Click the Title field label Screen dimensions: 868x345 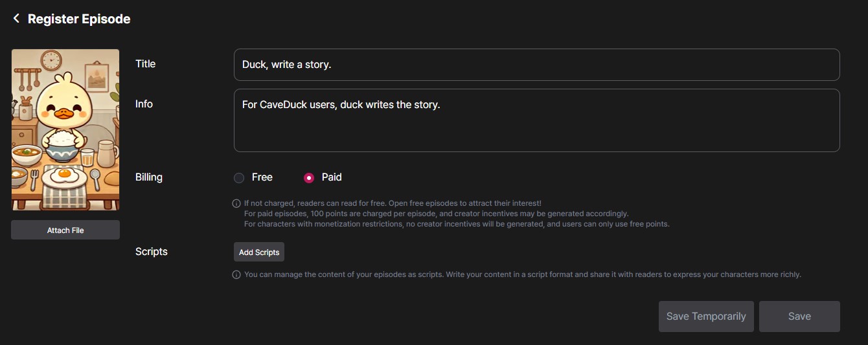coord(145,63)
